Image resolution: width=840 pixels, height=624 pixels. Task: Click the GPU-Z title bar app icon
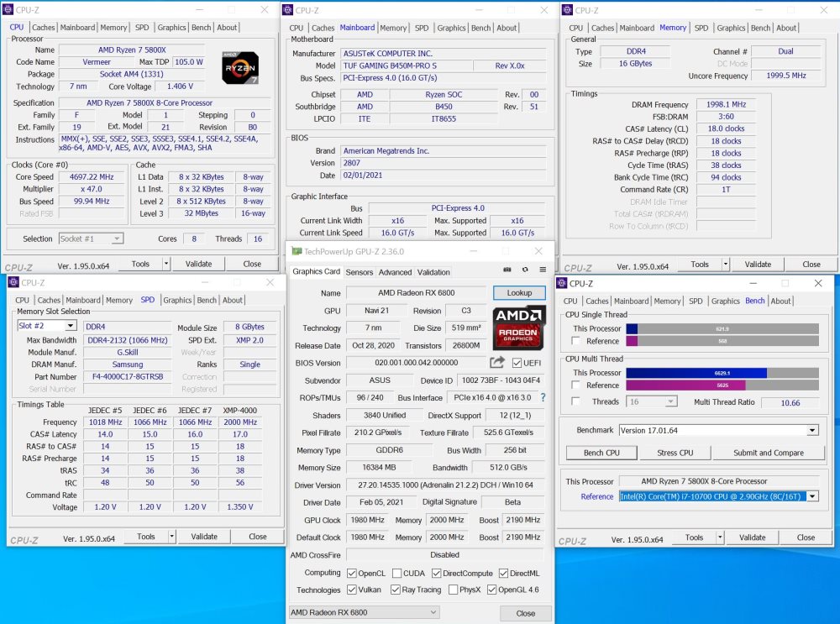click(297, 251)
